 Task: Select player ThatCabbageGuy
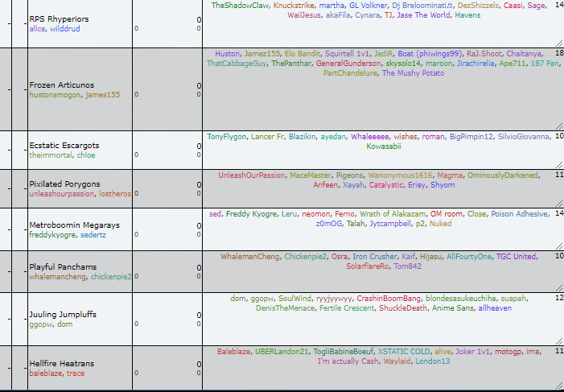point(237,64)
